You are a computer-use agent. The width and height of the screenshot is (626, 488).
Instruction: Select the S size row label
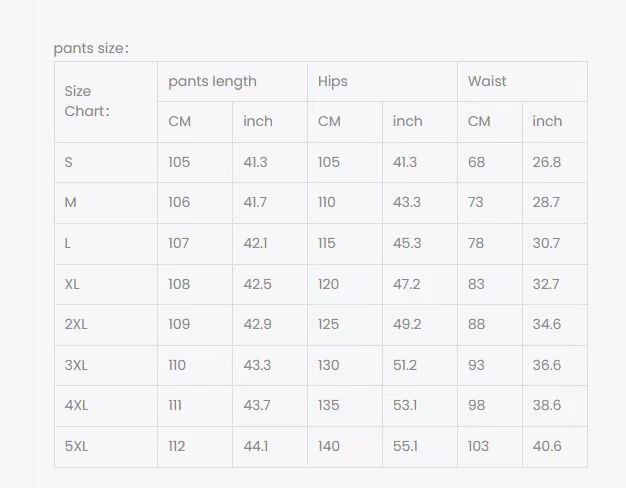point(69,162)
